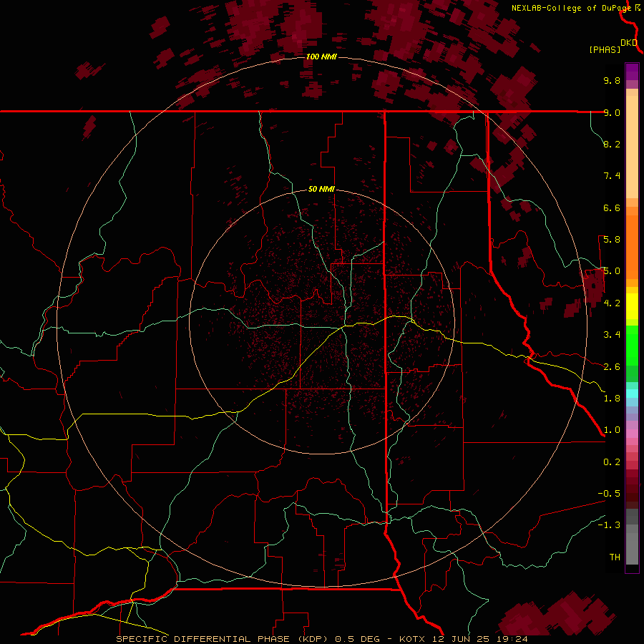The image size is (644, 644).
Task: Click the 5.8 scale value
Action: [612, 240]
